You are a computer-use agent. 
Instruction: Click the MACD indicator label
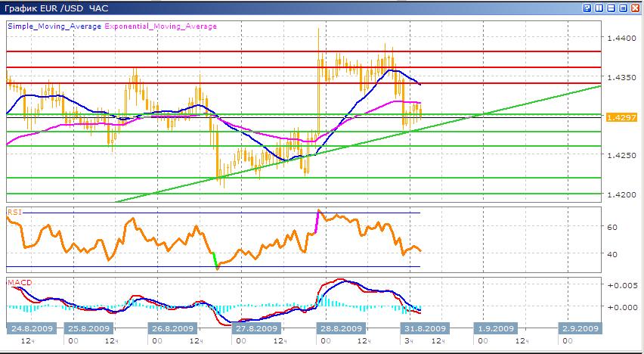tap(20, 283)
